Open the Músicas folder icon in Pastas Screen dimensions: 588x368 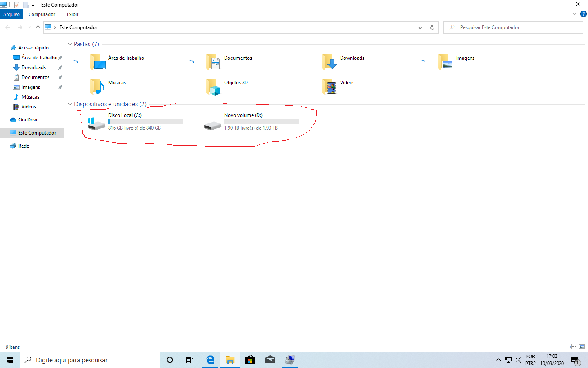[98, 86]
